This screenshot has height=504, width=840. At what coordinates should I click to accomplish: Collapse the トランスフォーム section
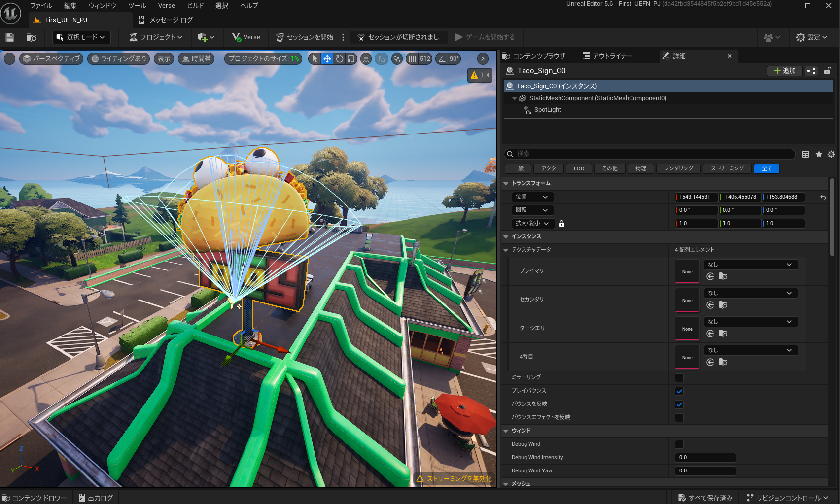pyautogui.click(x=506, y=184)
